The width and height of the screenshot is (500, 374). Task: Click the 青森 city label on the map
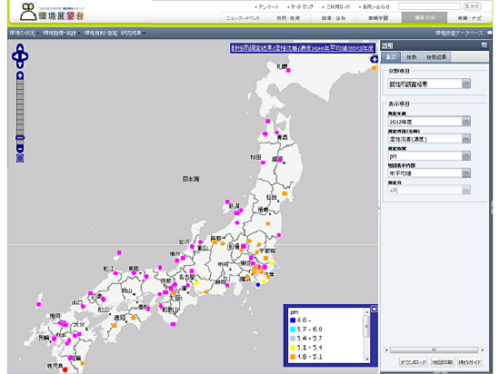coord(282,137)
